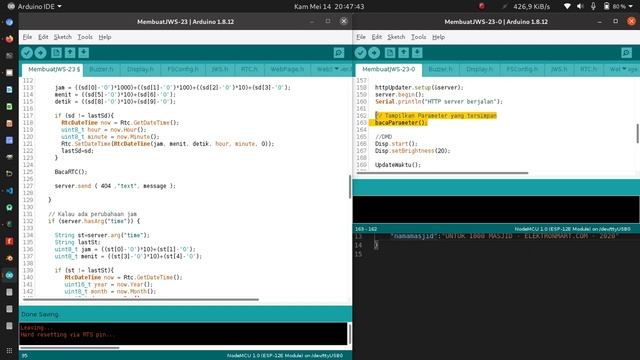Click vertical scrollbar of MembuatJWS-23 editor
640x360 pixels.
(350, 187)
